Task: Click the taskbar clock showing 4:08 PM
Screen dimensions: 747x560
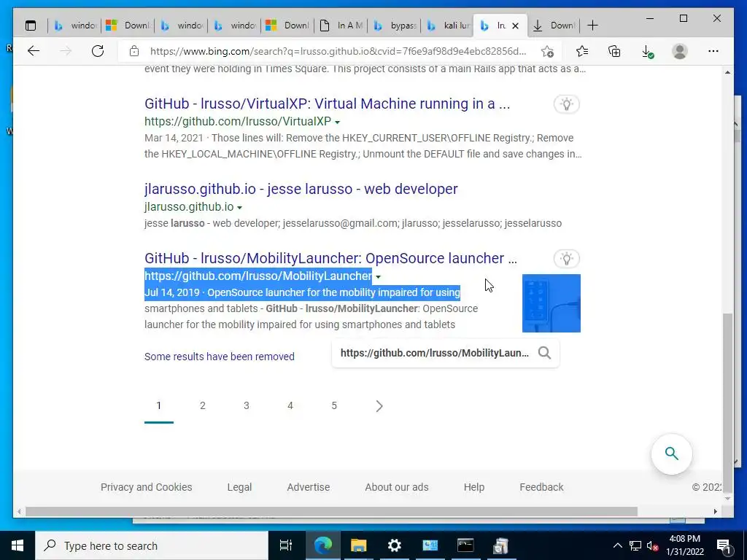Action: click(x=685, y=545)
